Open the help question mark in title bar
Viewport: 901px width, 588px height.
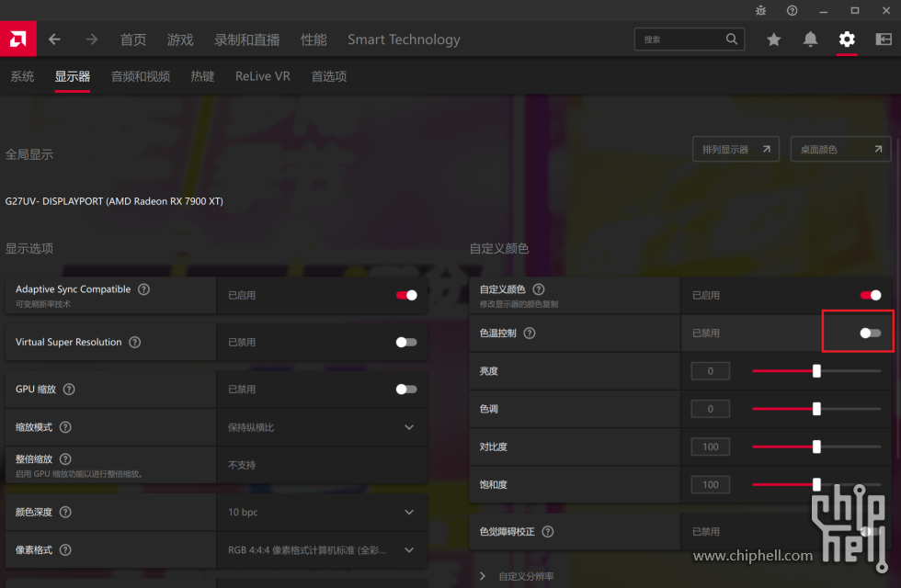[x=792, y=10]
